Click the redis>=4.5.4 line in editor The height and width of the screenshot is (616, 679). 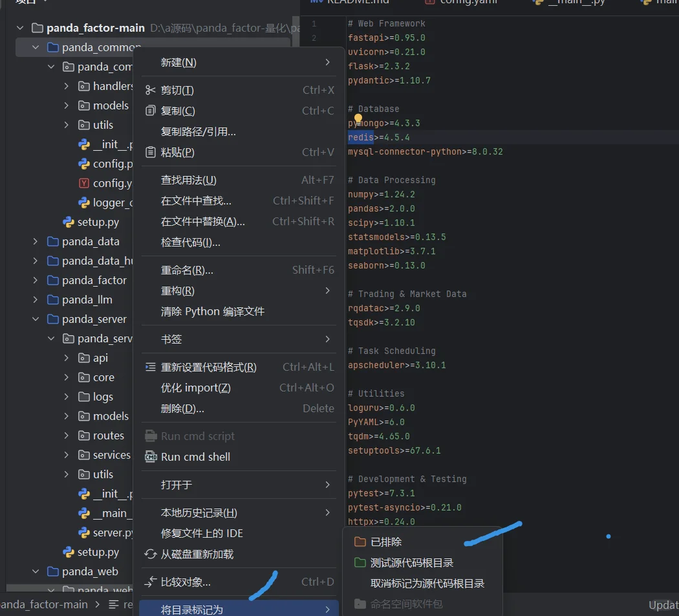click(x=379, y=137)
